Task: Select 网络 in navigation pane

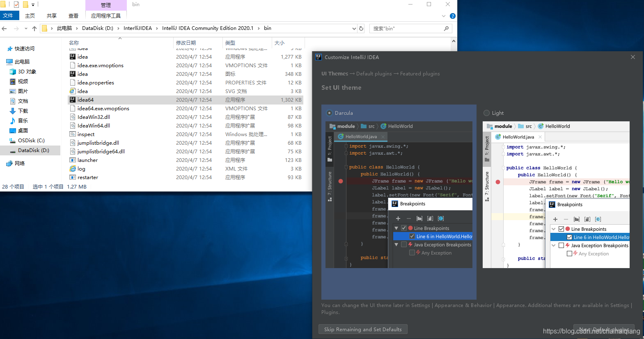Action: pyautogui.click(x=20, y=164)
